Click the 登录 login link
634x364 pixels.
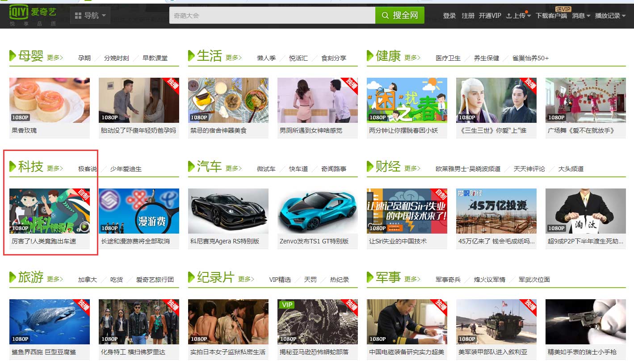(449, 16)
